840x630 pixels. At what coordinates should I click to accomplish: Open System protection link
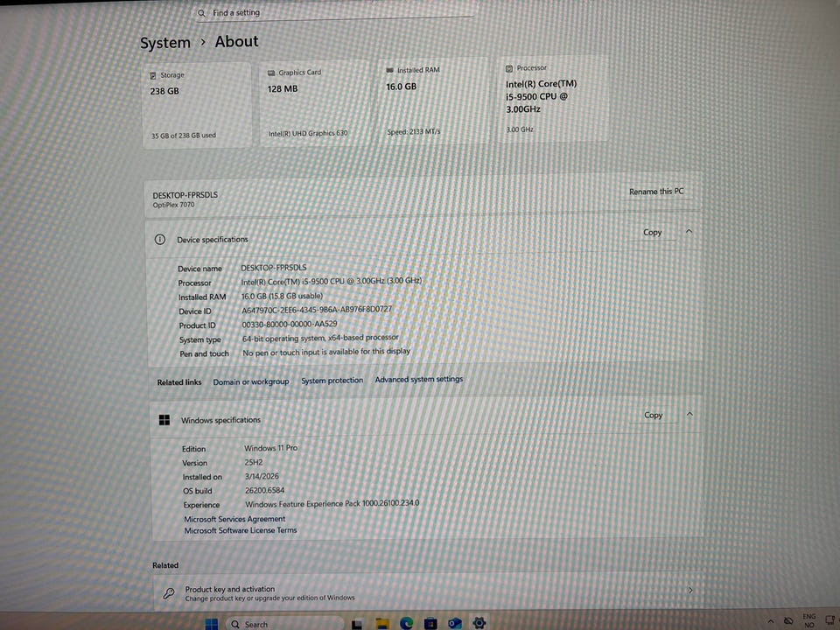pyautogui.click(x=332, y=381)
